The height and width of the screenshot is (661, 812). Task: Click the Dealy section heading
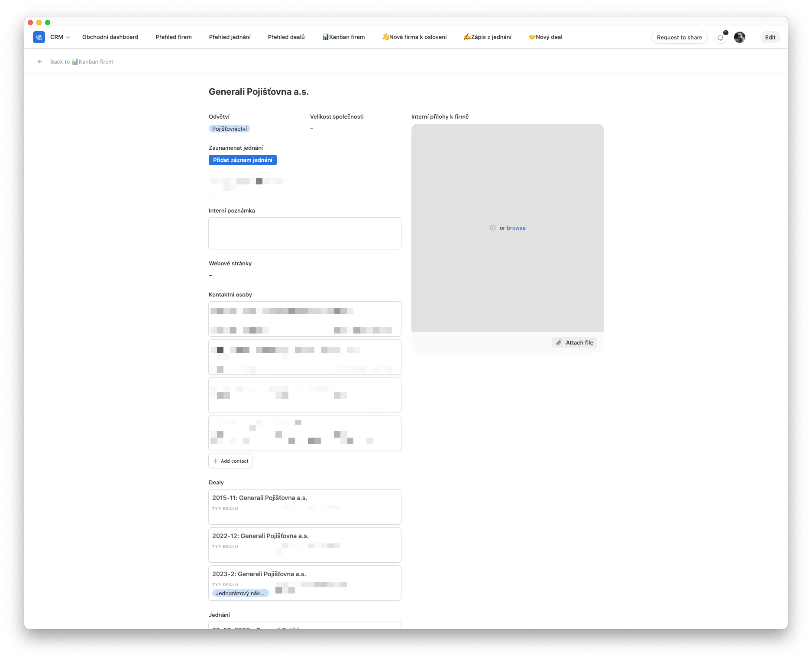[x=216, y=483]
